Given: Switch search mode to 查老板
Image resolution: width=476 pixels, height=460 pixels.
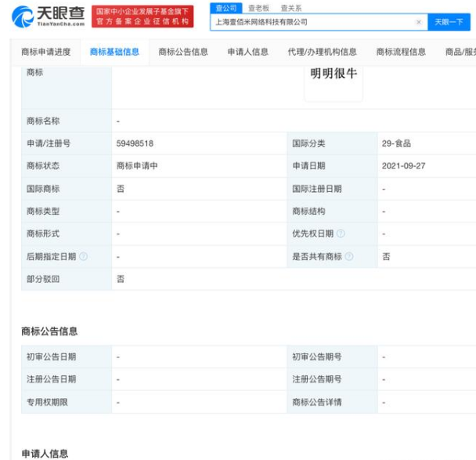Looking at the screenshot, I should [x=258, y=8].
